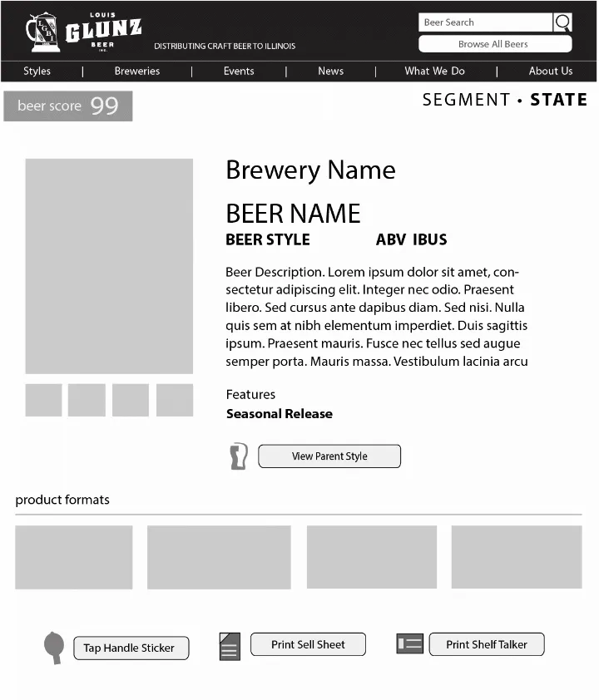Image resolution: width=599 pixels, height=700 pixels.
Task: Click the View Parent Style button
Action: (329, 456)
